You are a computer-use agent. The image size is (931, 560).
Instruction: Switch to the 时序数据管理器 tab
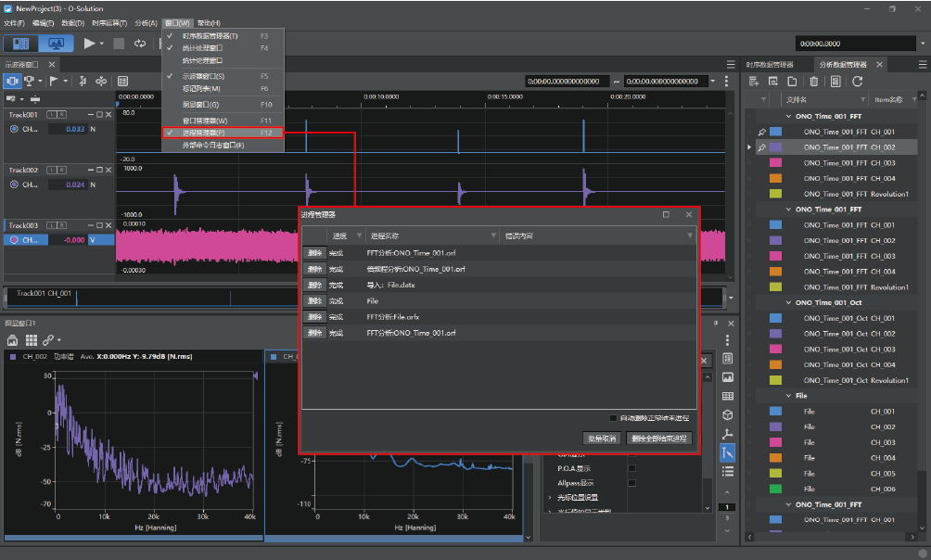[770, 64]
